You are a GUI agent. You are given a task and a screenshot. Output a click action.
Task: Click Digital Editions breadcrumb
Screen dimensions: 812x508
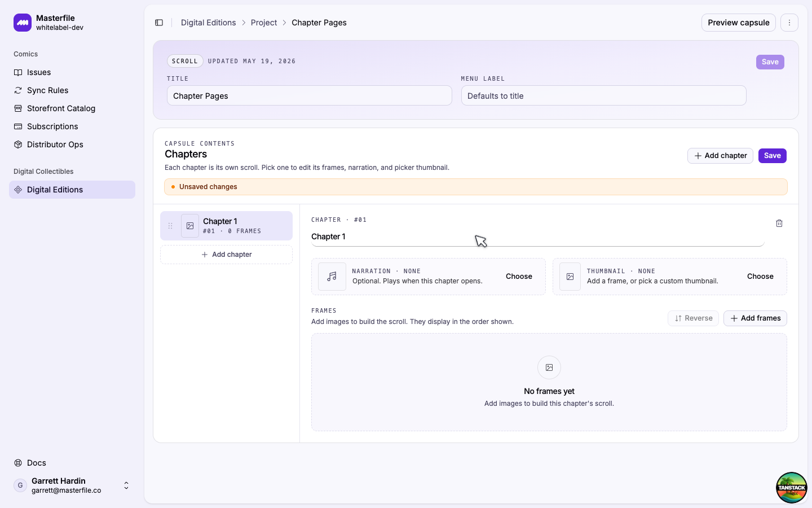(x=208, y=23)
